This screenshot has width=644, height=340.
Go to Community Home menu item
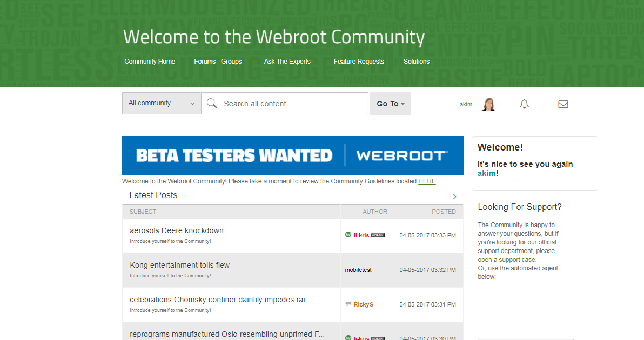tap(150, 61)
